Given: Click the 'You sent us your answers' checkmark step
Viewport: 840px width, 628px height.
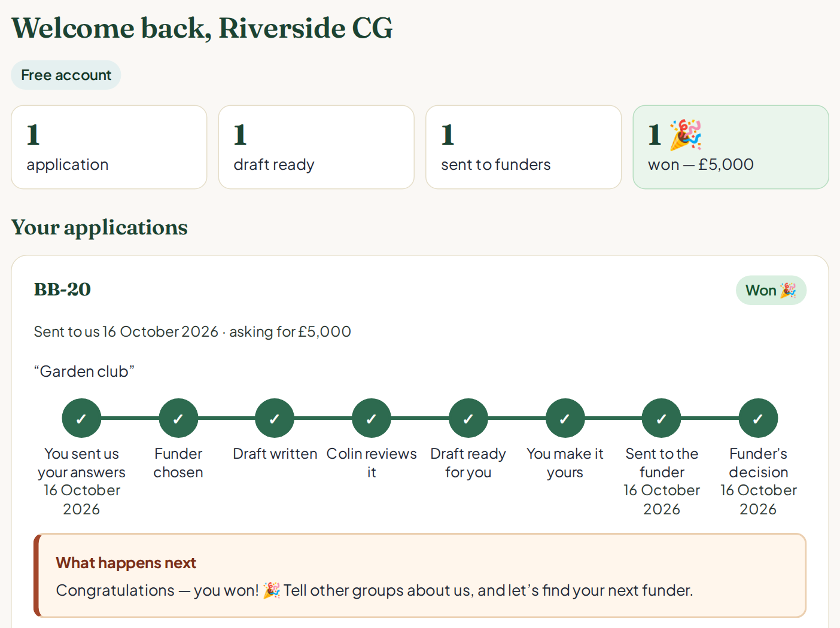Looking at the screenshot, I should pyautogui.click(x=81, y=418).
